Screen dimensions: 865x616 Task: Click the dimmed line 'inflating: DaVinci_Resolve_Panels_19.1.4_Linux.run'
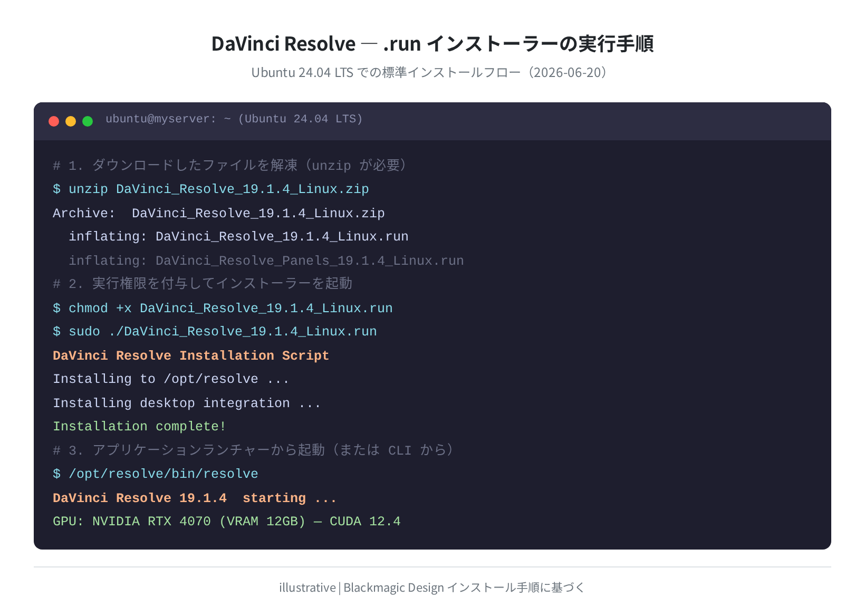click(266, 261)
